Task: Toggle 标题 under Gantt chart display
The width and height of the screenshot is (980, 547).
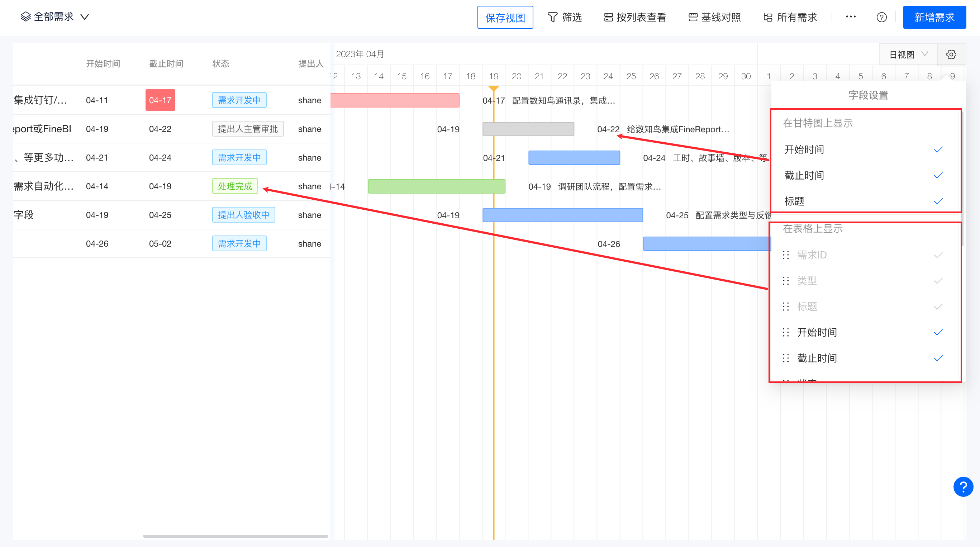Action: (x=938, y=201)
